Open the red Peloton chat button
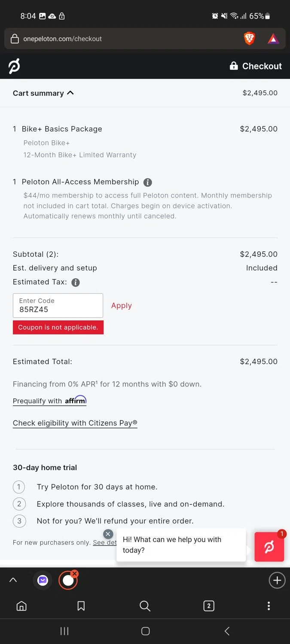The height and width of the screenshot is (644, 290). (x=269, y=547)
